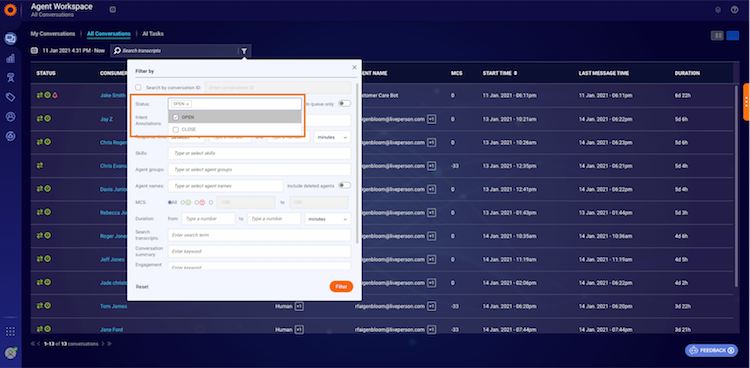Open the Response time minutes dropdown
This screenshot has height=368, width=750.
tap(332, 137)
